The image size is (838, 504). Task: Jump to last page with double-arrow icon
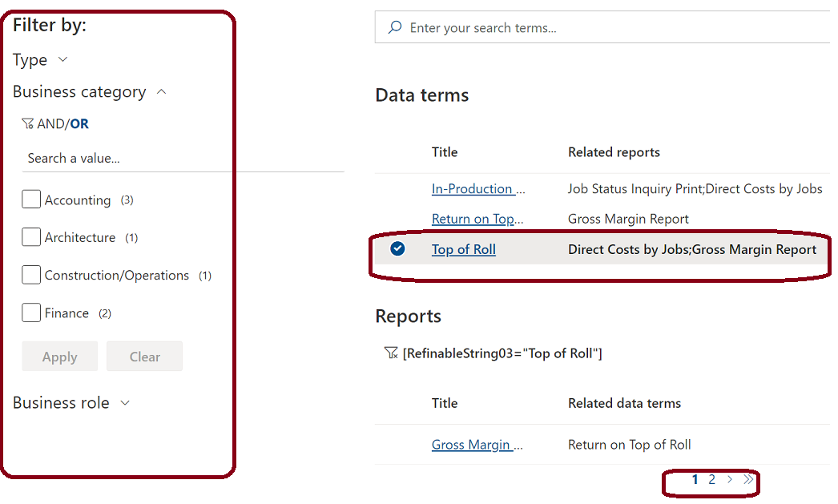pos(747,479)
